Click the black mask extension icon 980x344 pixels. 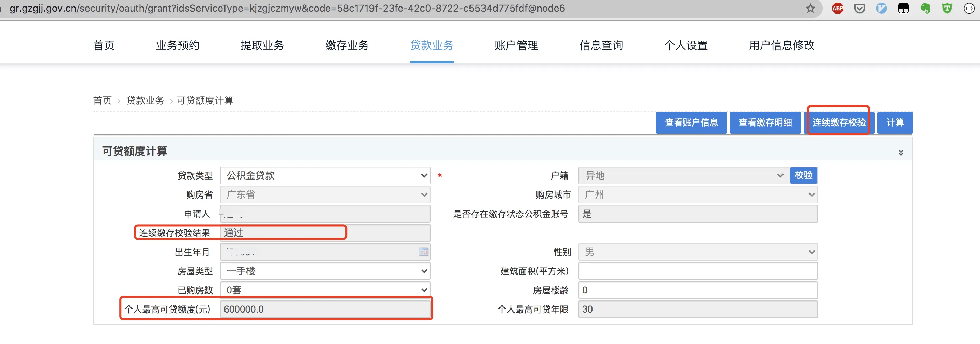[x=903, y=8]
